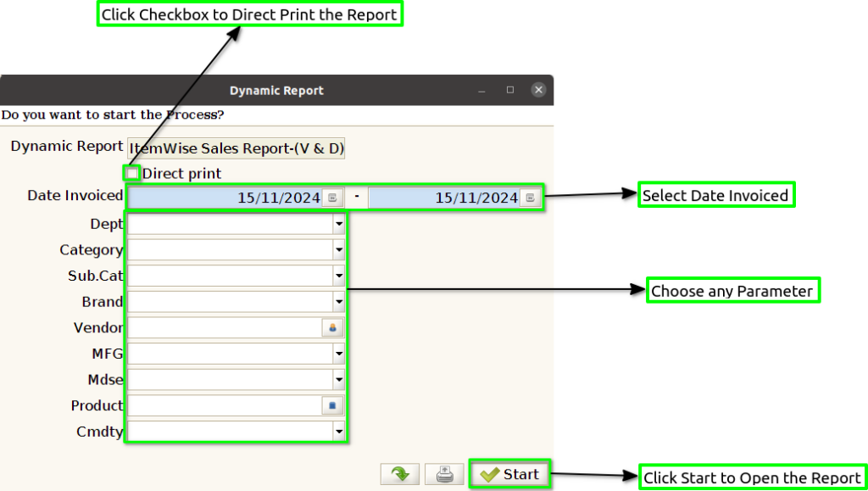Close the Dynamic Report window
This screenshot has height=491, width=868.
pyautogui.click(x=538, y=90)
